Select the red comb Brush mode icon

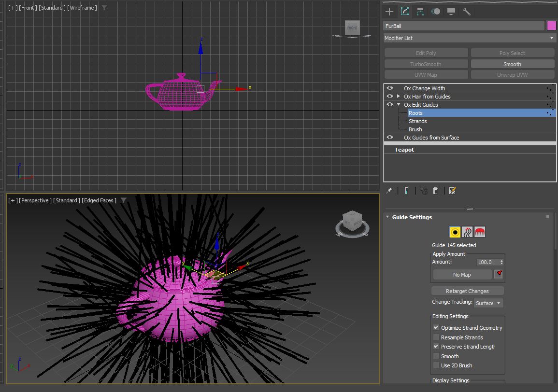479,232
